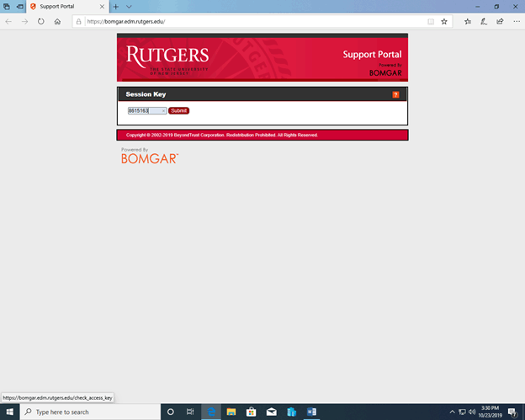Click the BeyondTrust copyright footer text
The image size is (525, 420).
[221, 135]
